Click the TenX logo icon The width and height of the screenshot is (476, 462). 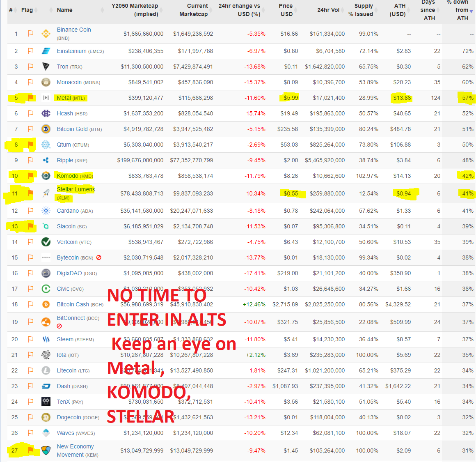click(46, 402)
